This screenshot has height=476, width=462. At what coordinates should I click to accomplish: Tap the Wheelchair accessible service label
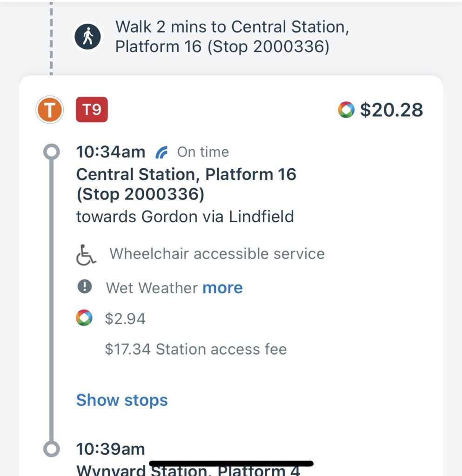coord(217,254)
